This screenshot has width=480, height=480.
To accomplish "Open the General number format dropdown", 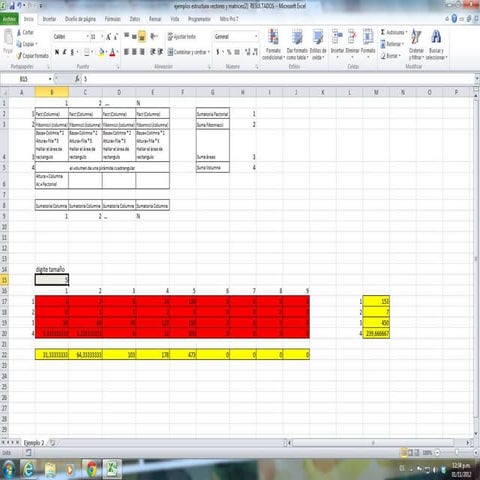I will [256, 36].
